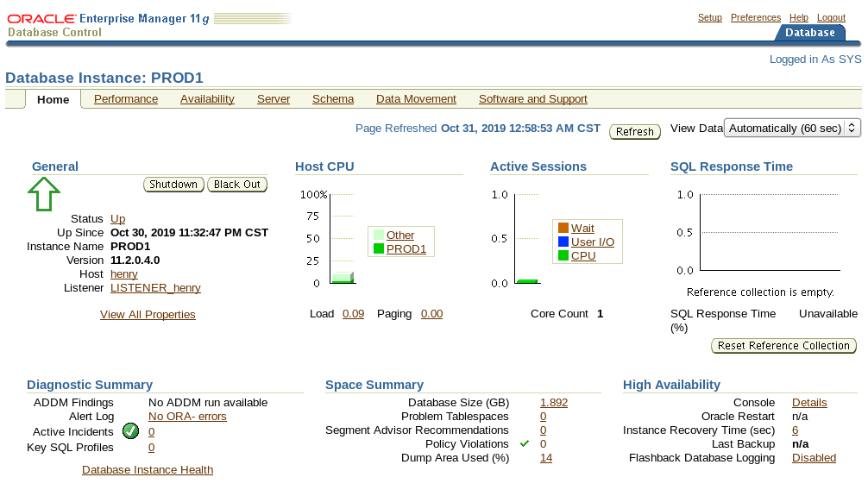Image resolution: width=868 pixels, height=496 pixels.
Task: Click the Key SQL Profiles 0 link
Action: click(x=151, y=448)
